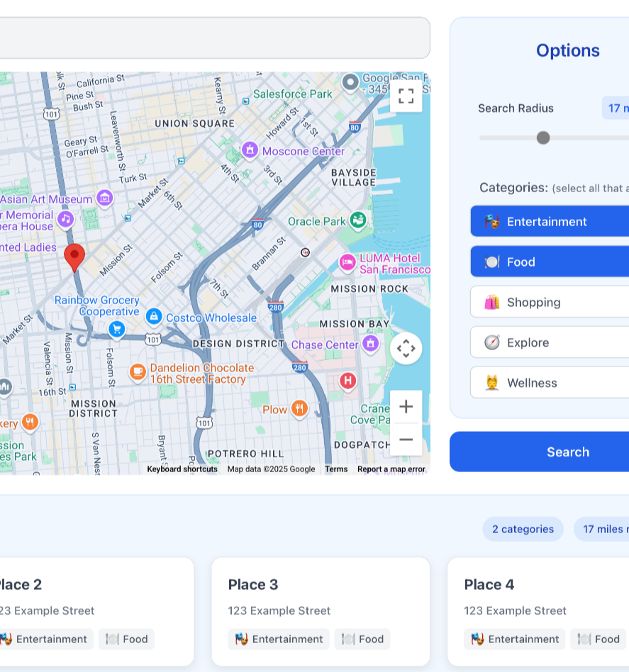
Task: Open Keyboard shortcuts on the map
Action: coord(182,469)
